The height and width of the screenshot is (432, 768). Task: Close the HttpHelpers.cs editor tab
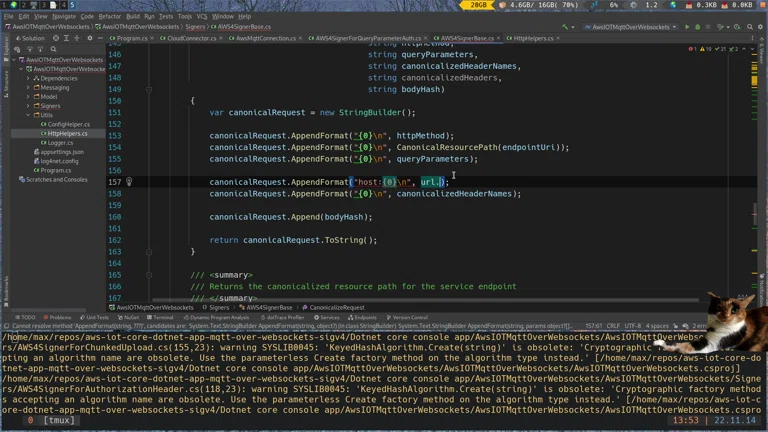pos(558,38)
